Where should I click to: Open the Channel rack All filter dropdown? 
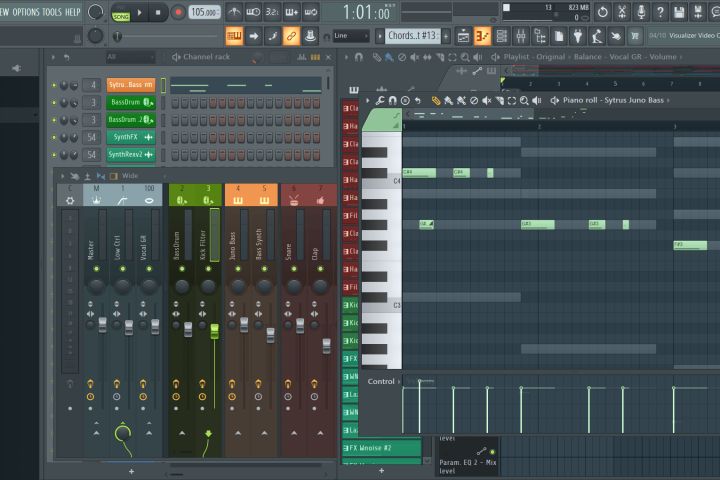coord(130,57)
